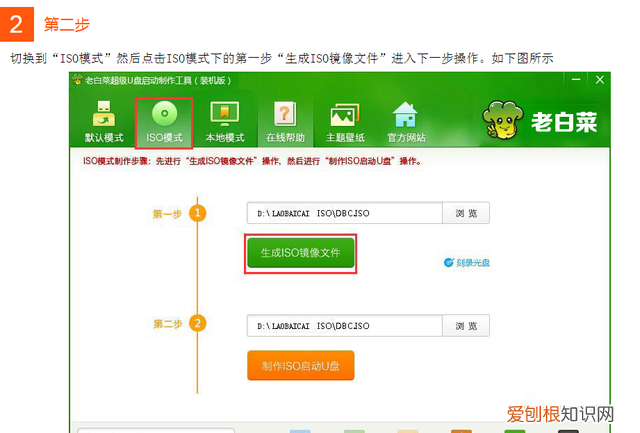Click the app icon in title bar

tap(77, 80)
